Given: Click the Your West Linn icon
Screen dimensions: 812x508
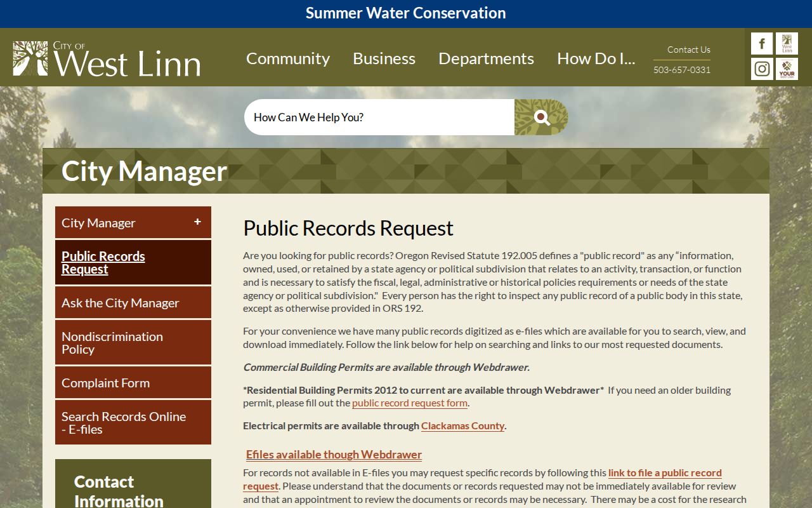Looking at the screenshot, I should pyautogui.click(x=787, y=69).
